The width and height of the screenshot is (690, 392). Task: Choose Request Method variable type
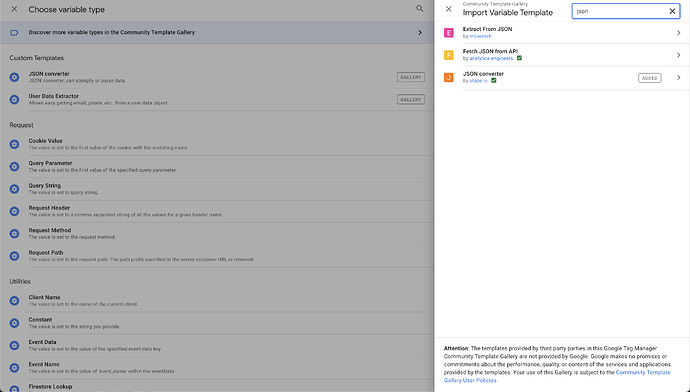(217, 234)
